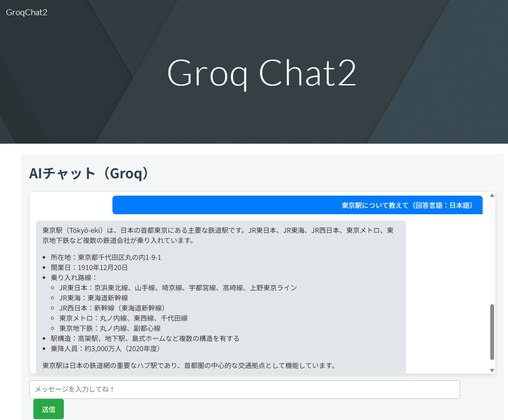Click the 開業日：1910年12月20日 line

[x=89, y=267]
